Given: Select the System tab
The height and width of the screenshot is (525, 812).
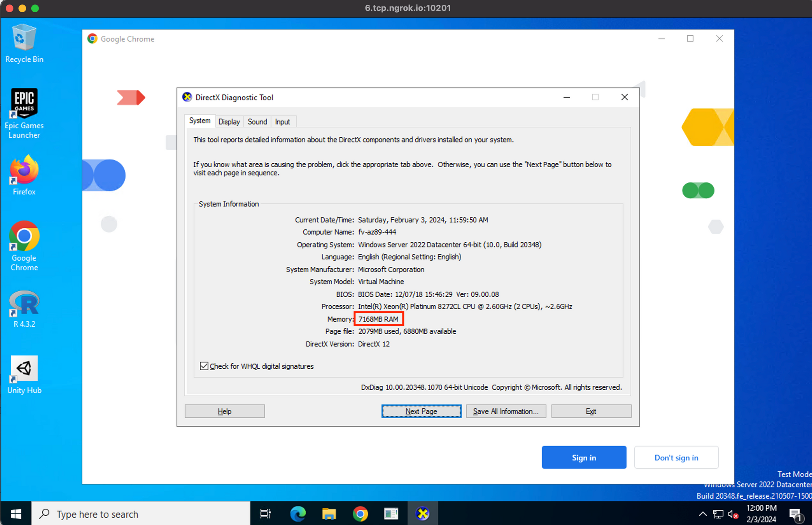Looking at the screenshot, I should point(200,121).
